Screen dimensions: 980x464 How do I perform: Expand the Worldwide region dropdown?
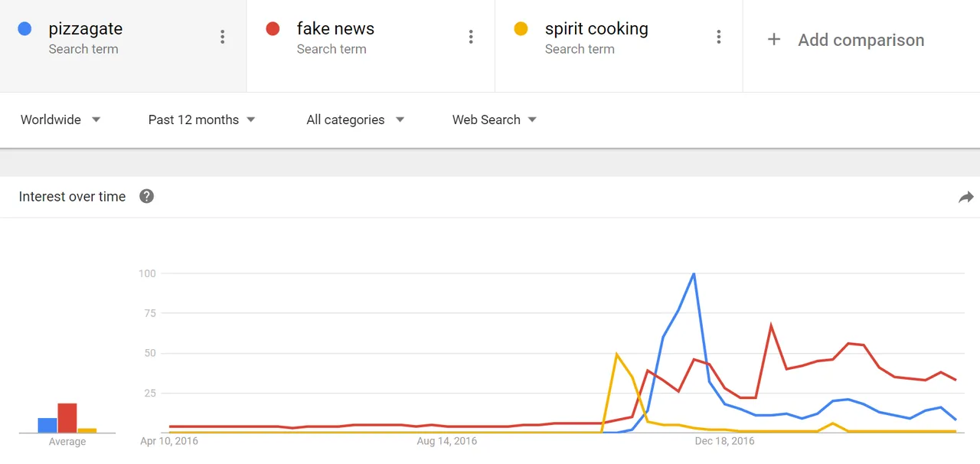coord(60,119)
